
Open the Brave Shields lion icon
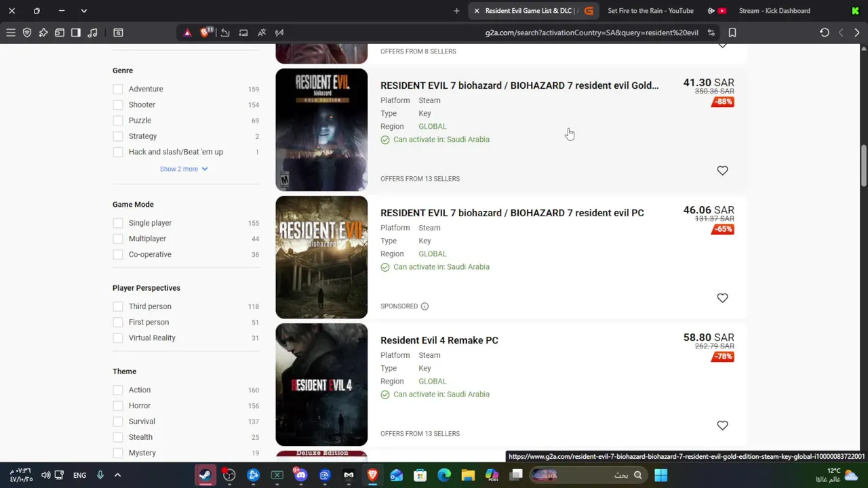pos(205,33)
